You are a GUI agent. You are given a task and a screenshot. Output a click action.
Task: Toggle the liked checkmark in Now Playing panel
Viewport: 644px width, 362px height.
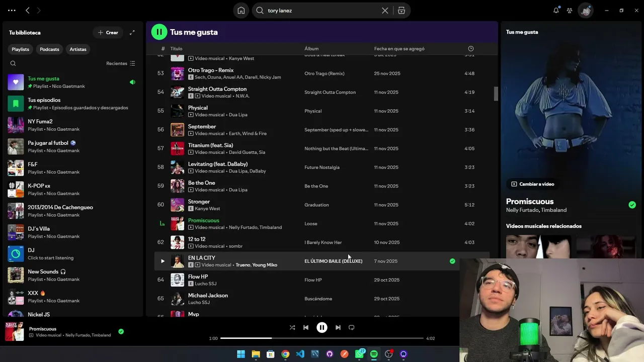632,205
